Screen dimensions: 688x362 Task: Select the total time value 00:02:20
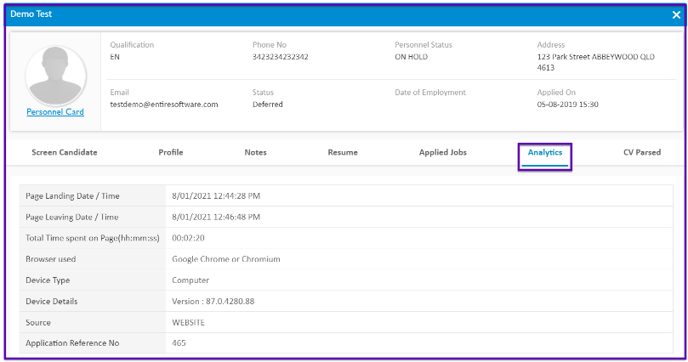pyautogui.click(x=188, y=238)
